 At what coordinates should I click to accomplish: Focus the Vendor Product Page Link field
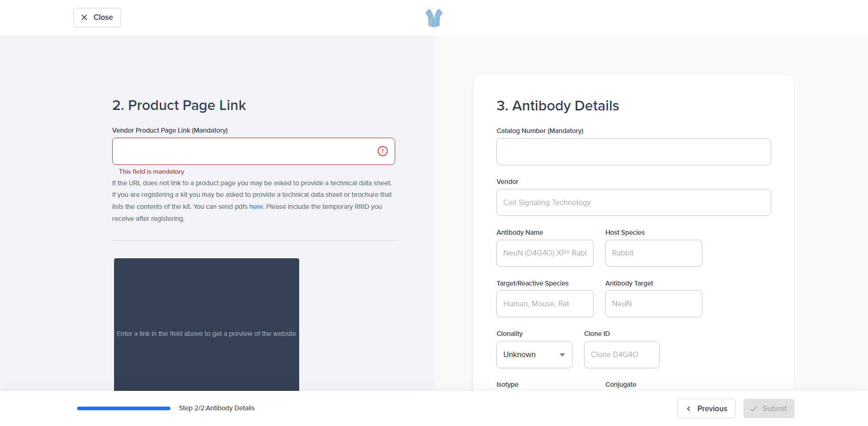point(245,151)
